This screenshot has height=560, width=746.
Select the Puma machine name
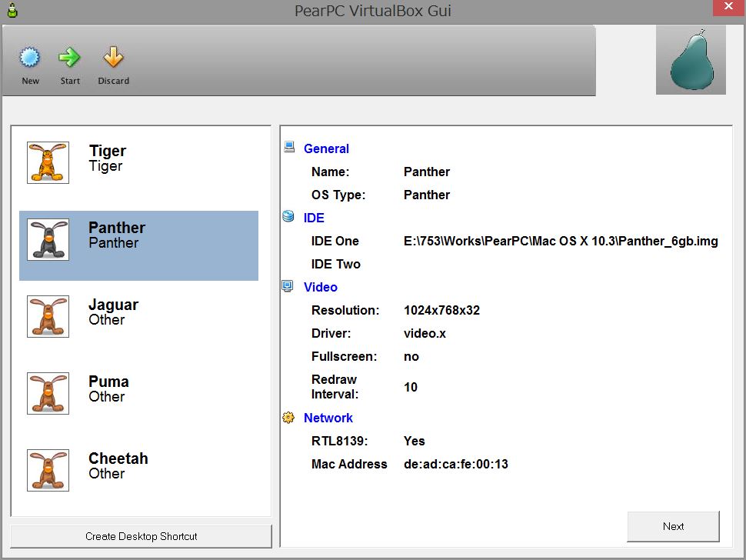tap(109, 382)
